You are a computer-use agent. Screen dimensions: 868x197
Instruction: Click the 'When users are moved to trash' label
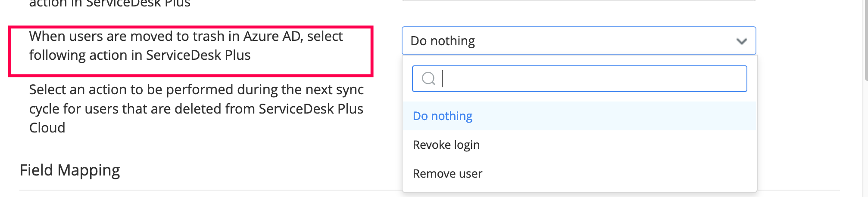[x=186, y=46]
